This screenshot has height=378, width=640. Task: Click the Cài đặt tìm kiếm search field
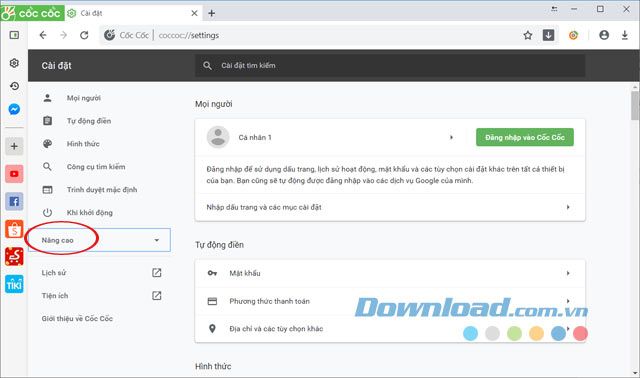390,65
